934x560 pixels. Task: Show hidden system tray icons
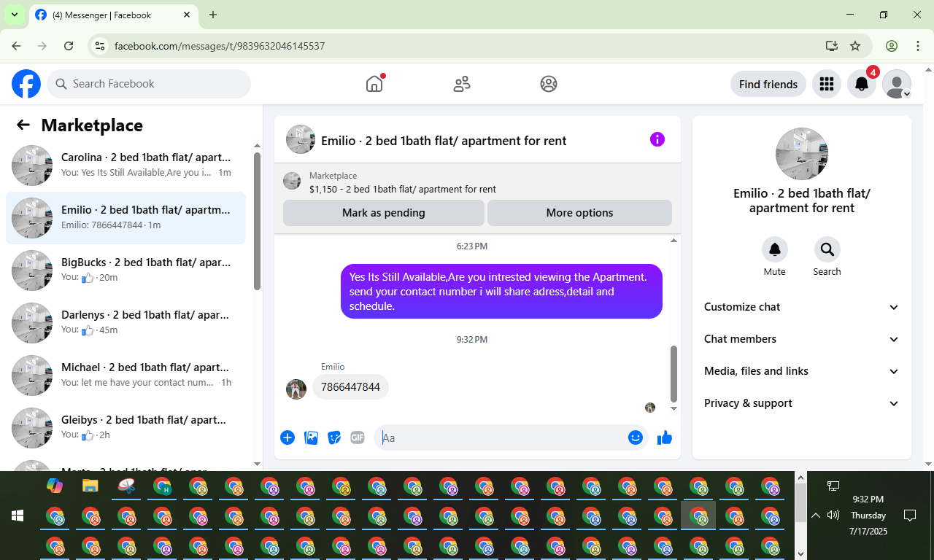click(816, 516)
